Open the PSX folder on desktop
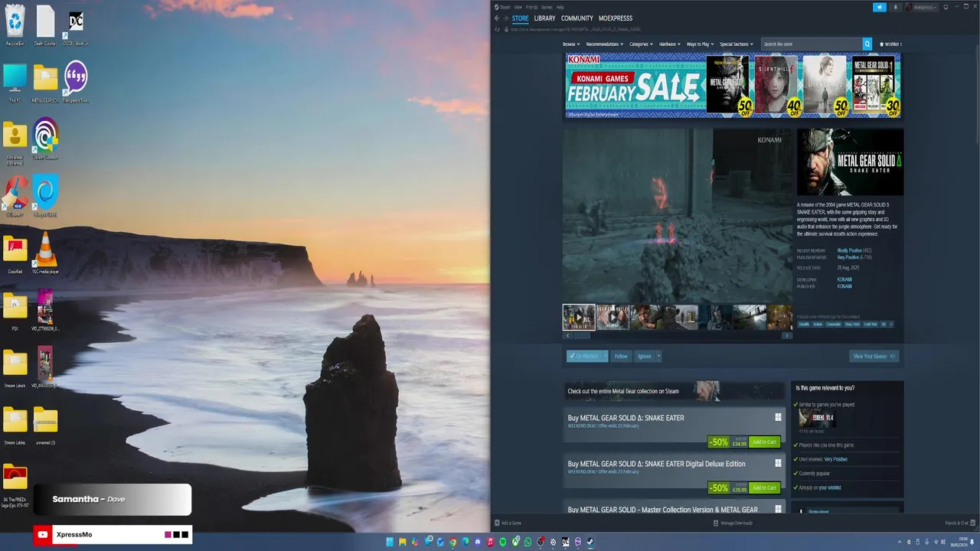This screenshot has height=551, width=980. [15, 310]
